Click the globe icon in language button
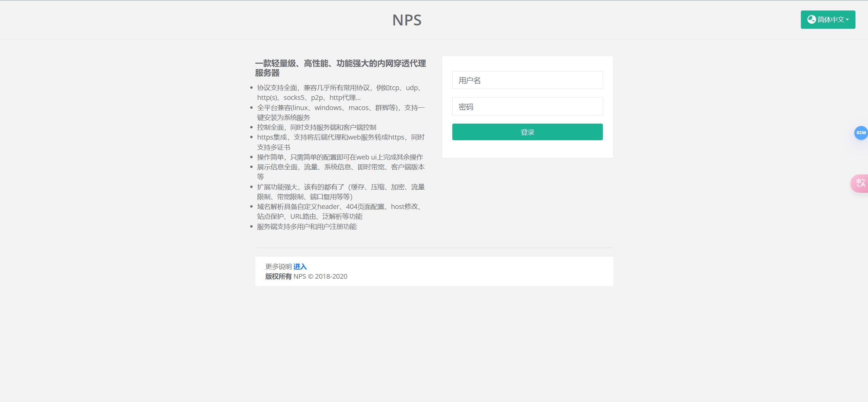The height and width of the screenshot is (402, 868). [811, 20]
